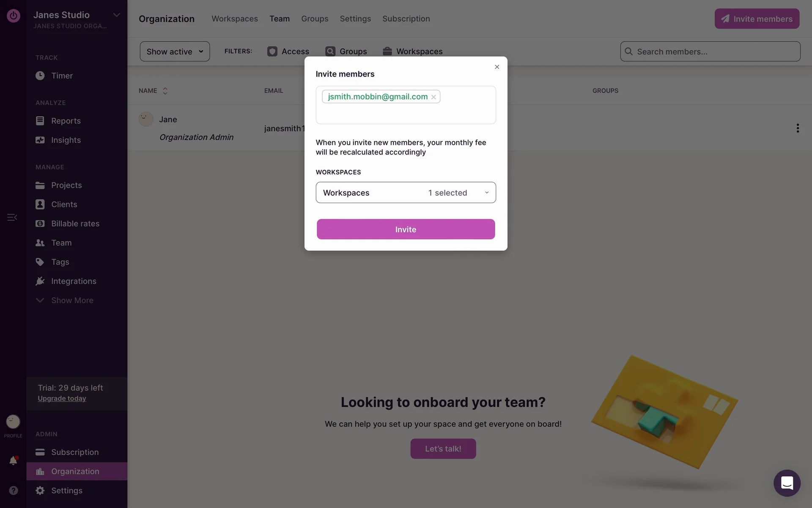Switch to the Groups tab
Viewport: 812px width, 508px height.
tap(315, 19)
